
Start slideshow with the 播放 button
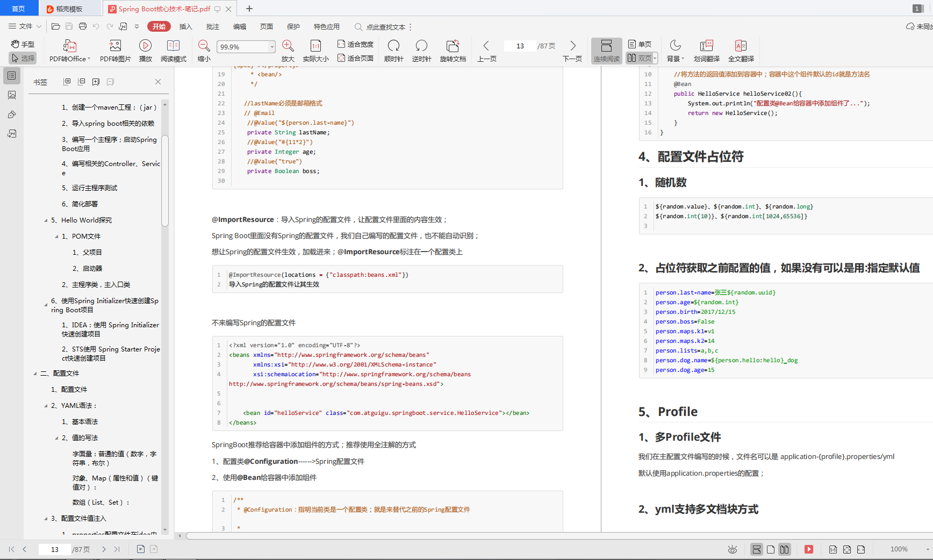(145, 51)
